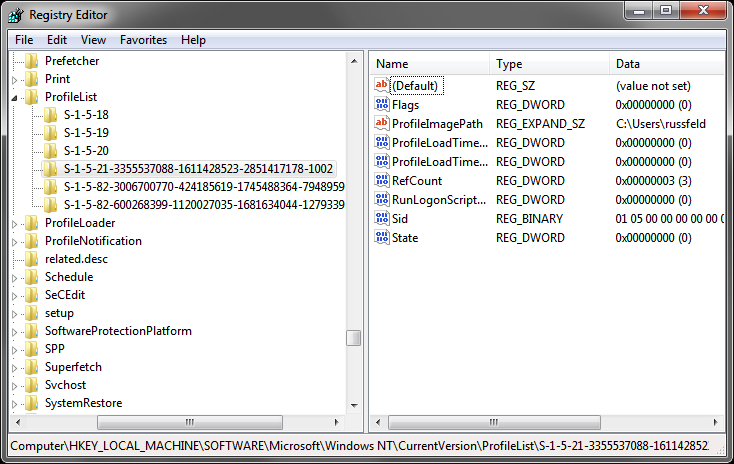The height and width of the screenshot is (464, 734).
Task: Click the Type column header
Action: click(x=548, y=64)
